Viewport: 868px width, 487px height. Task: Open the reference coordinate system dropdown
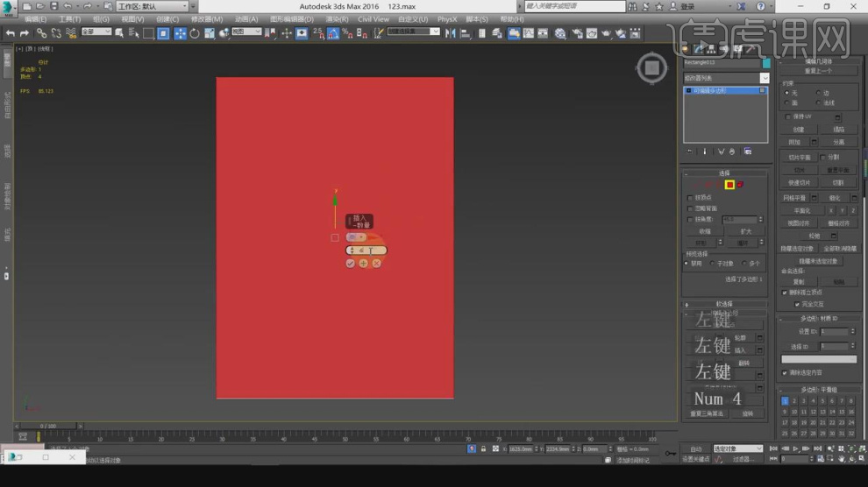[x=245, y=32]
